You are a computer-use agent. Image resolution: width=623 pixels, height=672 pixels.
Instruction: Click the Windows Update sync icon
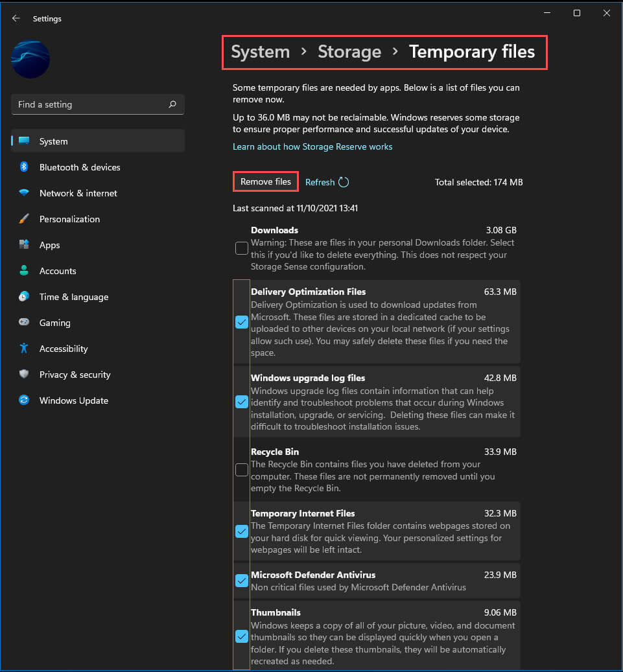coord(24,400)
